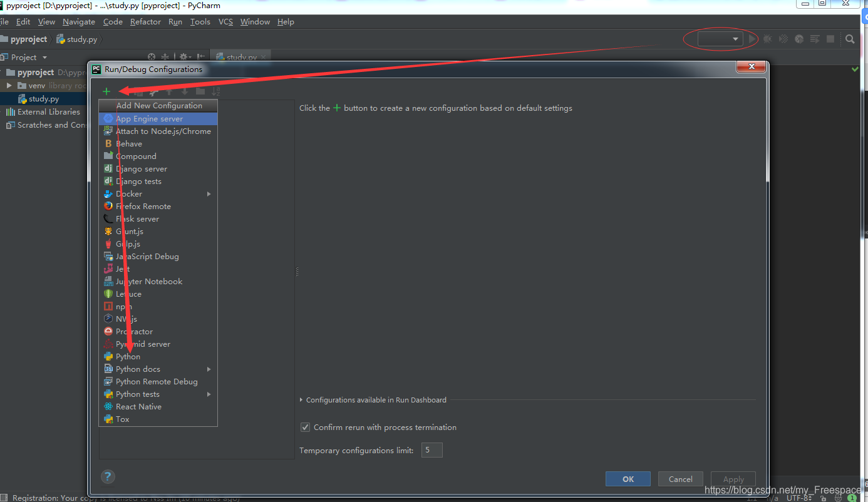Select study.py in project tree
Screen dimensions: 868x502
point(44,98)
